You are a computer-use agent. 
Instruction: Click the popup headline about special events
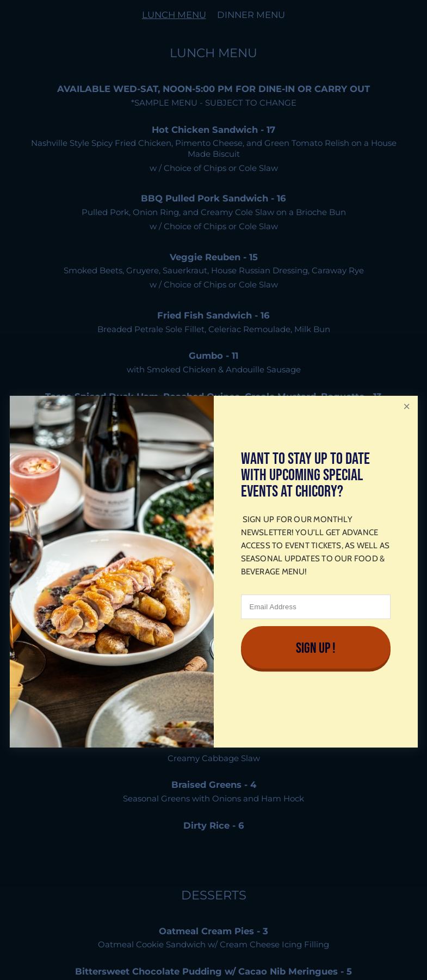click(306, 475)
